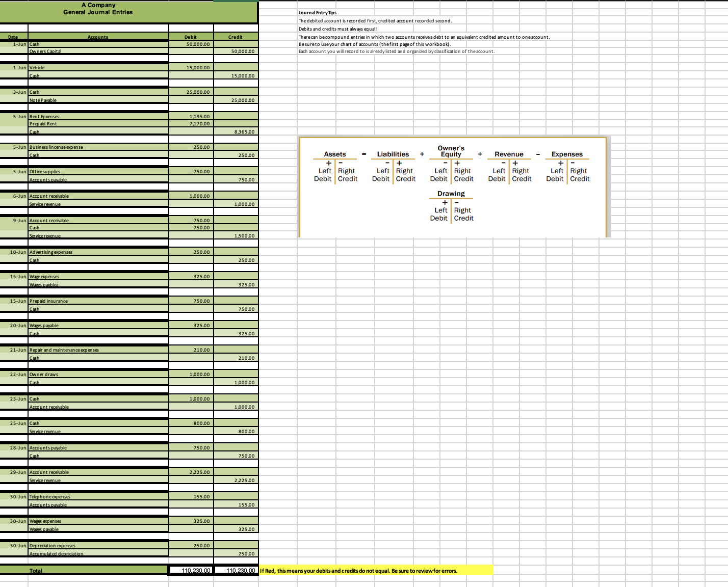Click the 'Date' column header
This screenshot has width=728, height=587.
[14, 37]
